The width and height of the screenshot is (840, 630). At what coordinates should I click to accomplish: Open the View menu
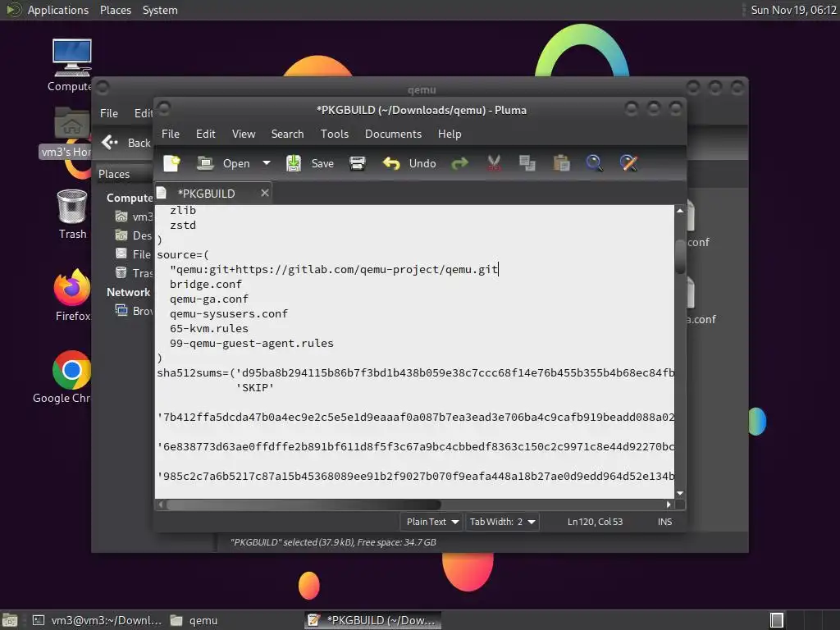[x=244, y=134]
